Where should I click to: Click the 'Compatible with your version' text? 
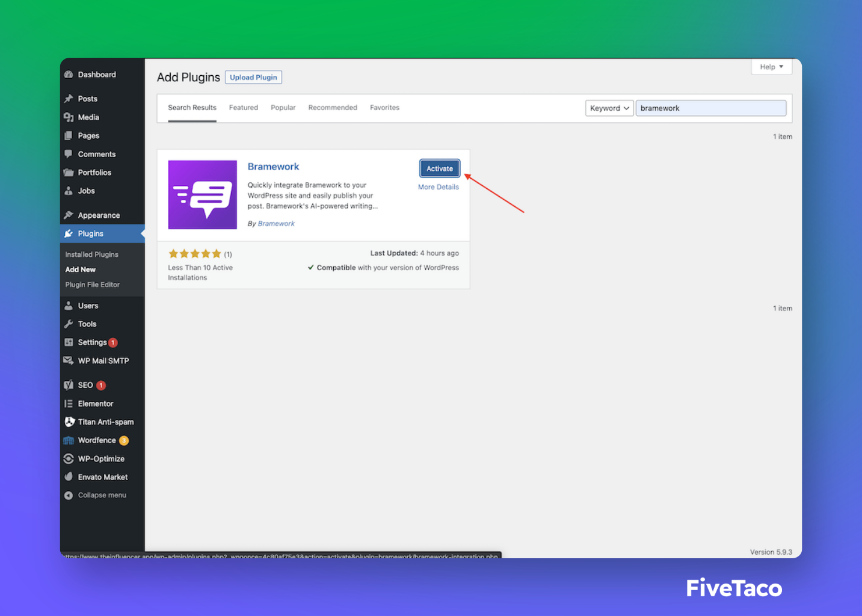pos(383,268)
